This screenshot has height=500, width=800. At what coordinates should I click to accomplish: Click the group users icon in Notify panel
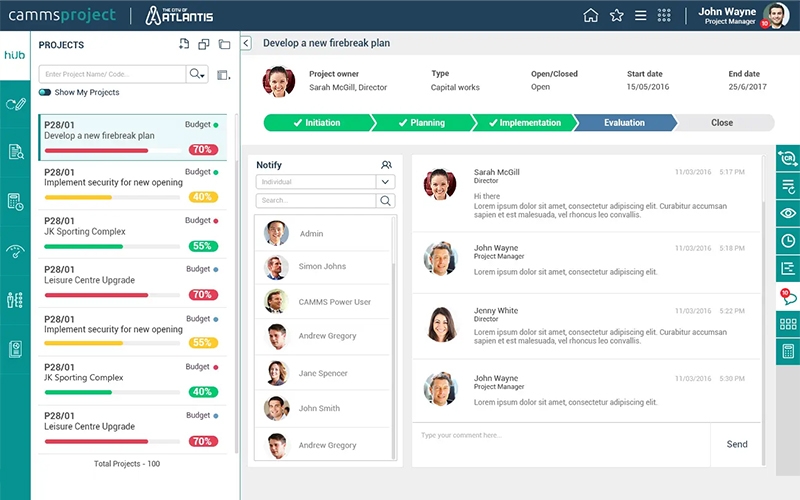[386, 165]
